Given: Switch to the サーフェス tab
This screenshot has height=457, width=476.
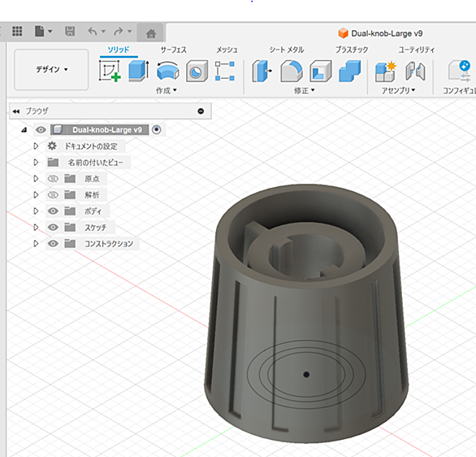Looking at the screenshot, I should coord(173,50).
